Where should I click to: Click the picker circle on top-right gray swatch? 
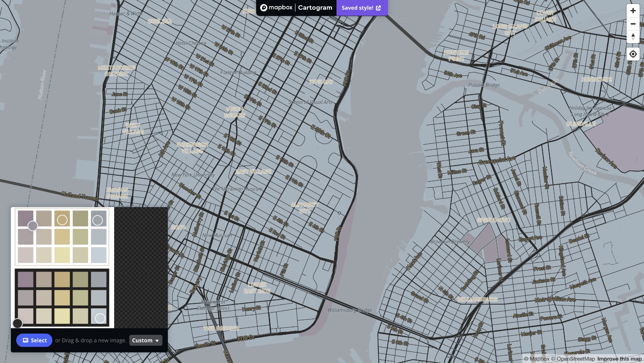[x=97, y=220]
